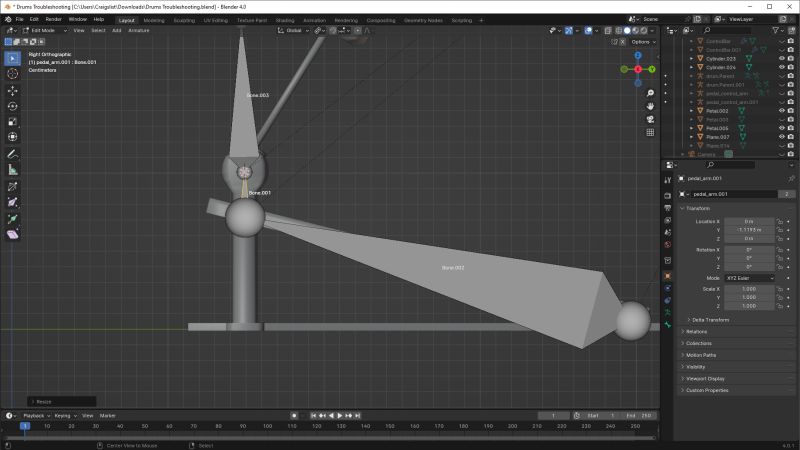This screenshot has width=800, height=450.
Task: Select the Shear tool
Action: [x=13, y=235]
